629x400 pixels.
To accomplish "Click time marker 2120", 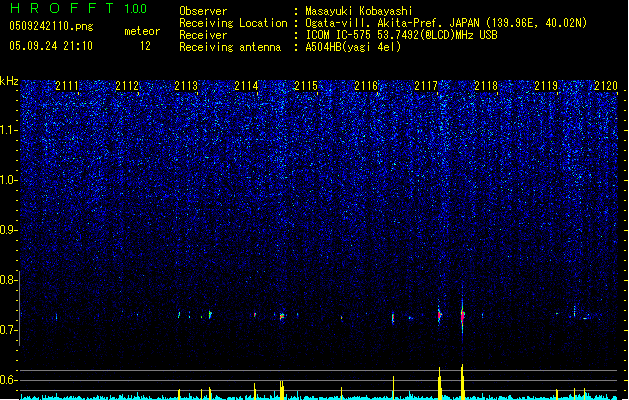I will tap(606, 85).
